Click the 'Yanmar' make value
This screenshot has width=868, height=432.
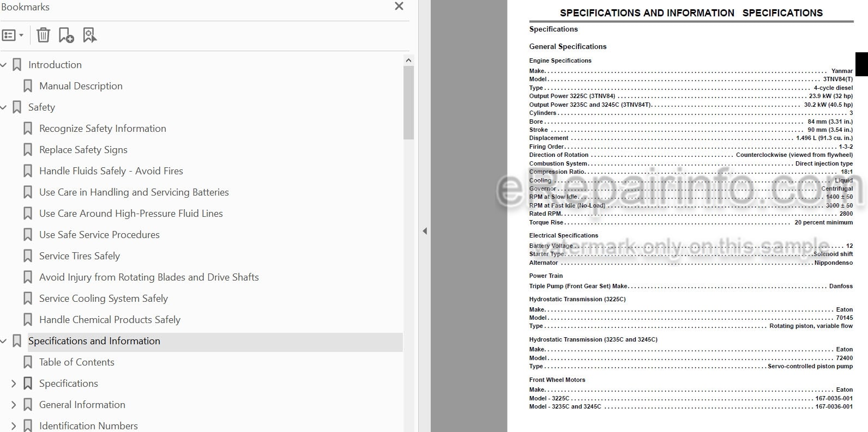842,71
